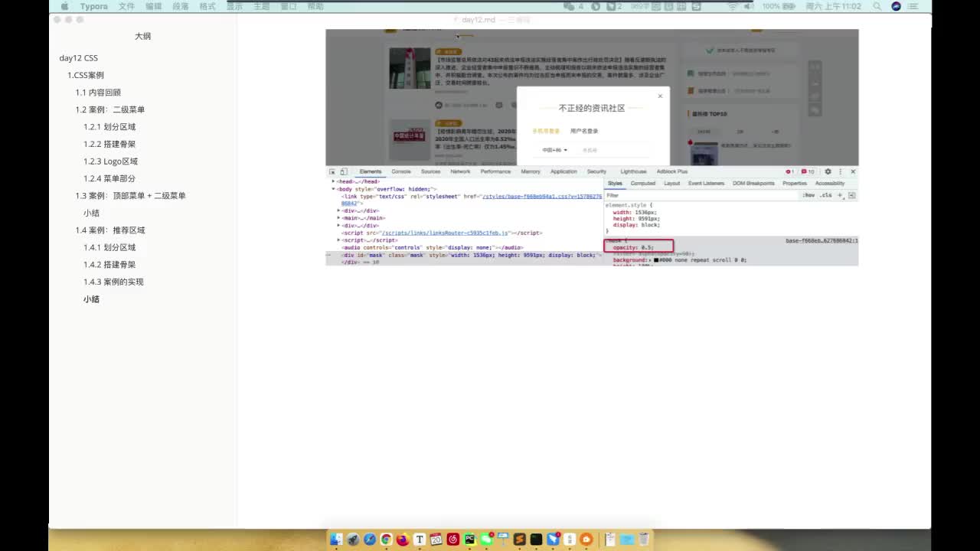The image size is (980, 551).
Task: Navigate to '1.2.1 划分区域' in outline
Action: coord(109,127)
